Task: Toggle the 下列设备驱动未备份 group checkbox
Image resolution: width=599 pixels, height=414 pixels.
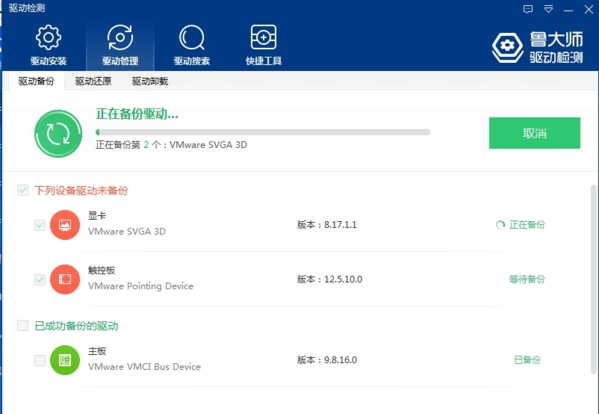Action: point(23,190)
